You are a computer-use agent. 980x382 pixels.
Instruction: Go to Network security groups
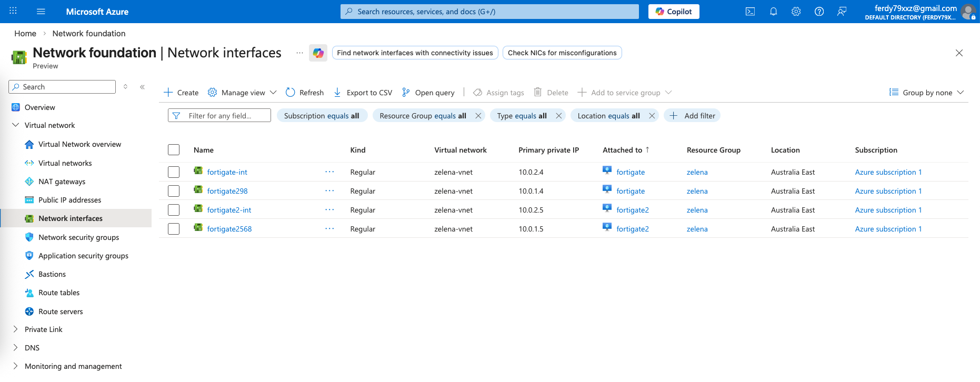[x=78, y=237]
